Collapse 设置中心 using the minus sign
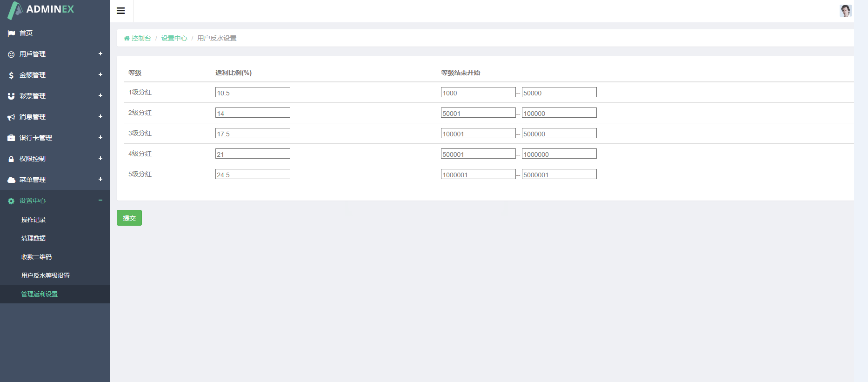Image resolution: width=868 pixels, height=382 pixels. click(100, 201)
